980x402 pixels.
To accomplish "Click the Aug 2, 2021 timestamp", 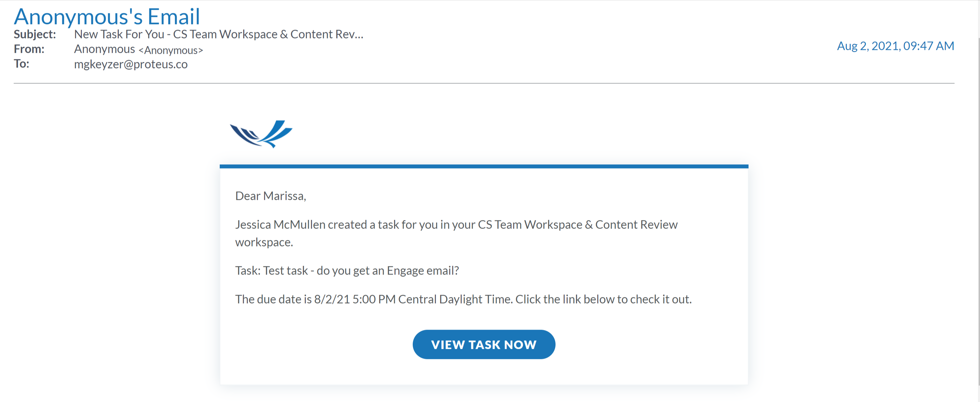I will pos(895,46).
